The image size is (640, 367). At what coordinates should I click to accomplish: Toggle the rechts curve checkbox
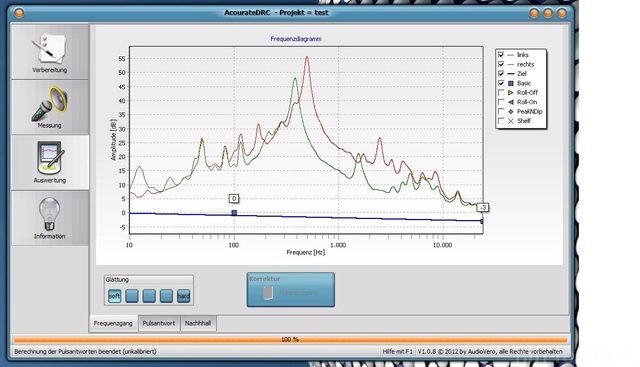click(x=501, y=64)
